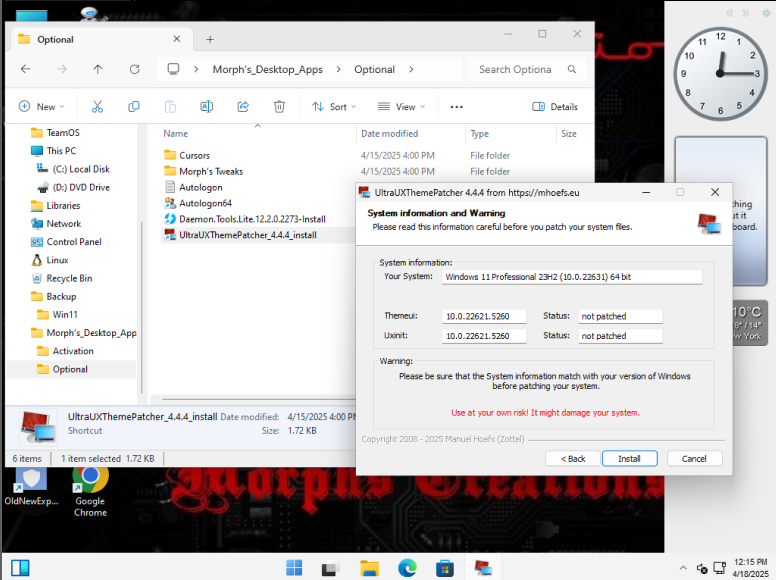Click the Rename icon in toolbar
This screenshot has width=776, height=580.
pos(206,106)
